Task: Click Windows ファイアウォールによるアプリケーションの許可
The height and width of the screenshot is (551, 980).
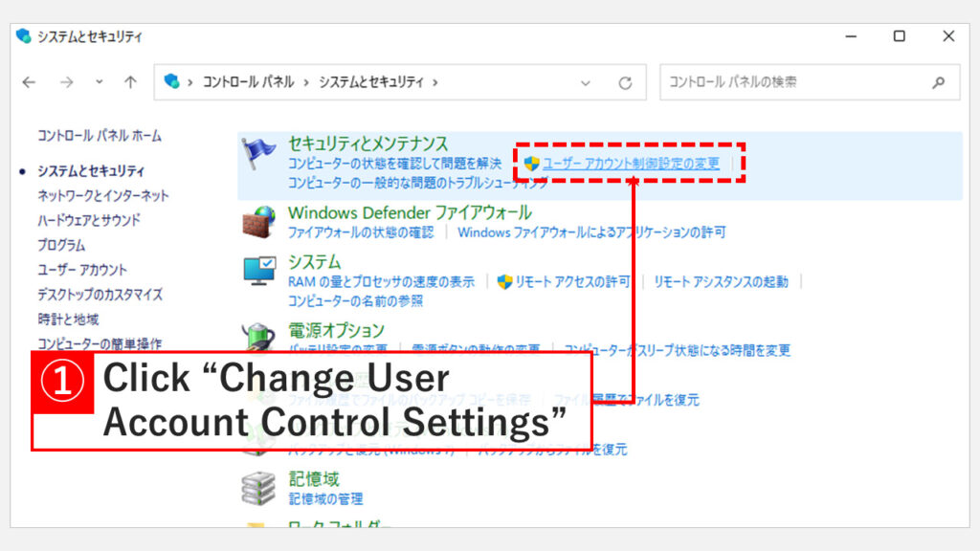Action: tap(591, 232)
